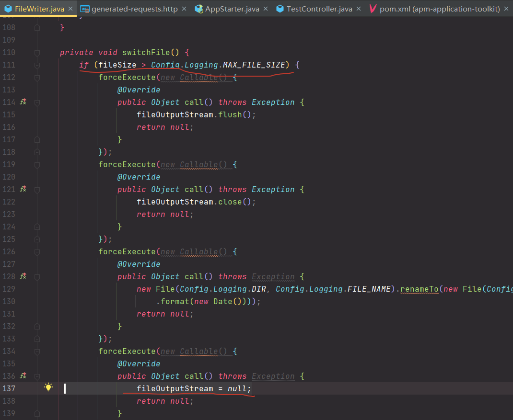Close the generated-requests.http tab
The width and height of the screenshot is (513, 420).
(x=184, y=9)
